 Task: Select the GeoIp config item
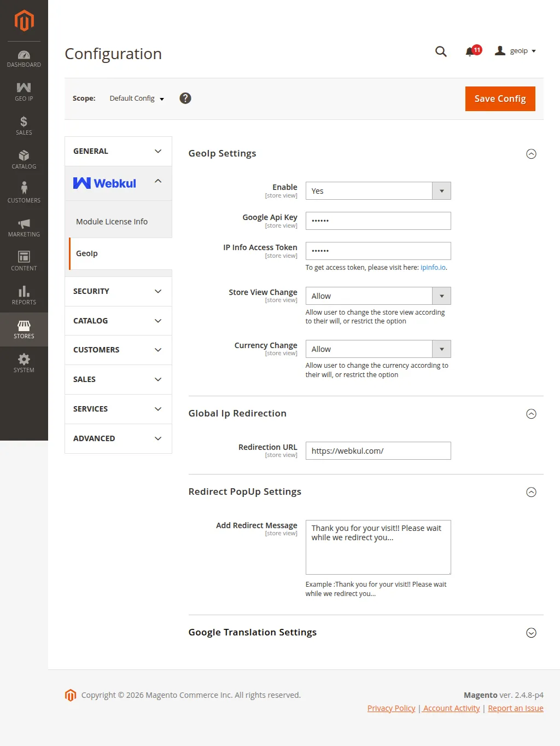tap(120, 253)
